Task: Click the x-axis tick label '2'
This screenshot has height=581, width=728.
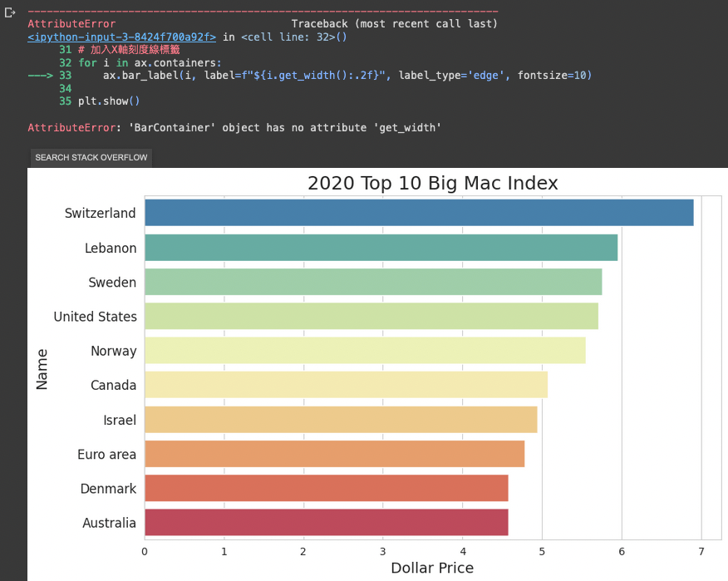Action: click(303, 551)
